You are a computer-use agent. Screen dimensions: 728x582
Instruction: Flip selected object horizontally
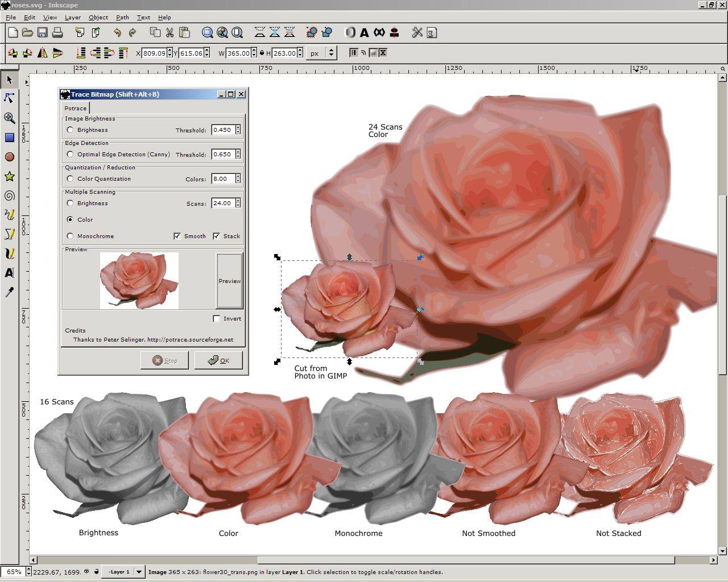pyautogui.click(x=43, y=53)
